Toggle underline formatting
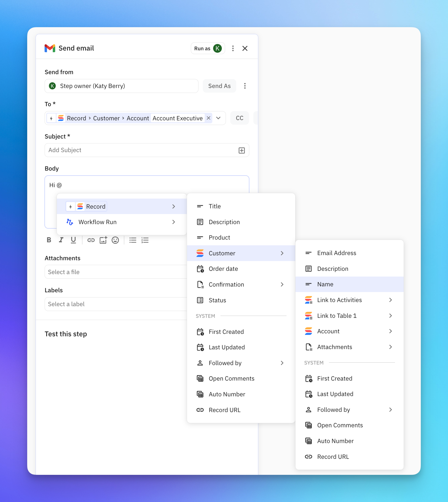 tap(73, 240)
